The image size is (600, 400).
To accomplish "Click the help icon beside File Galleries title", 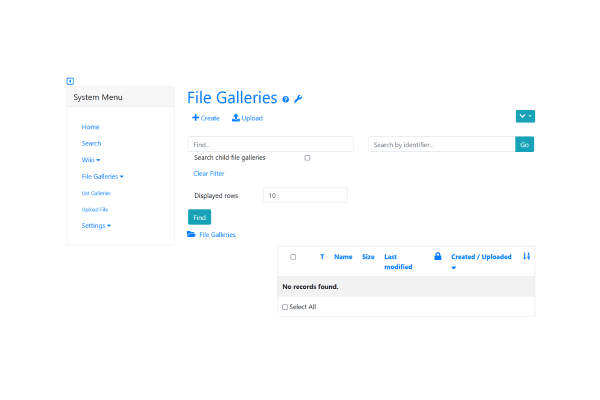I will (x=286, y=99).
